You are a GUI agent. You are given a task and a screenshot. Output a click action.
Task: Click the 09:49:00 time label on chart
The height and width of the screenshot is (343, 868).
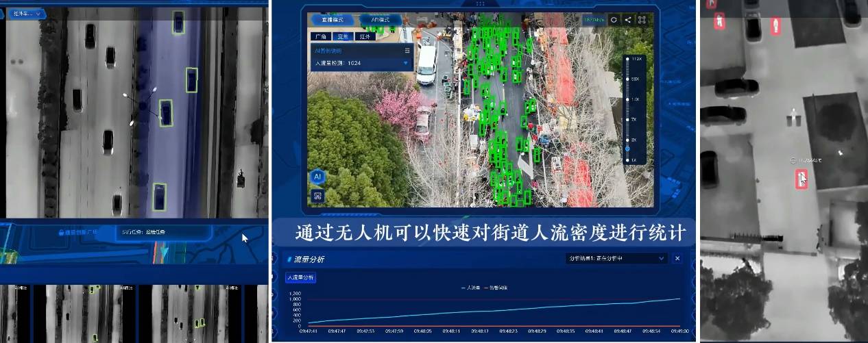[x=680, y=331]
